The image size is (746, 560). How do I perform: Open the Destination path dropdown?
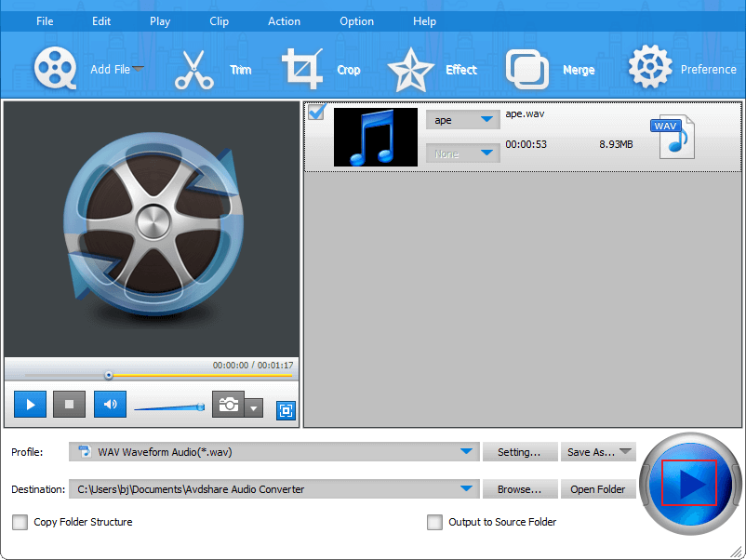[x=469, y=487]
